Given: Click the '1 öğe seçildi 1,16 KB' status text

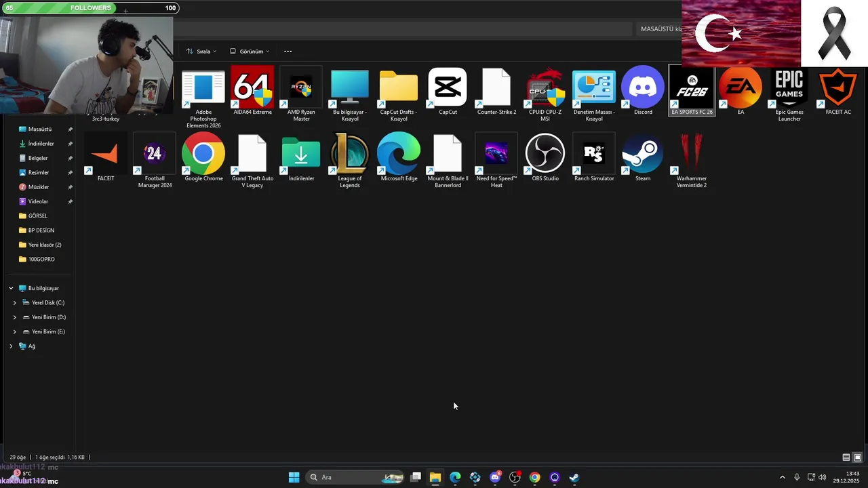Looking at the screenshot, I should pyautogui.click(x=60, y=457).
